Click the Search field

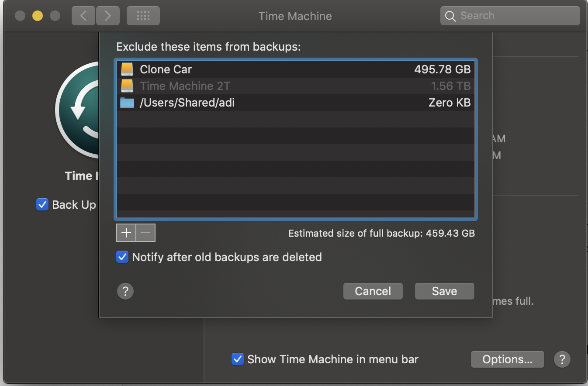point(510,16)
